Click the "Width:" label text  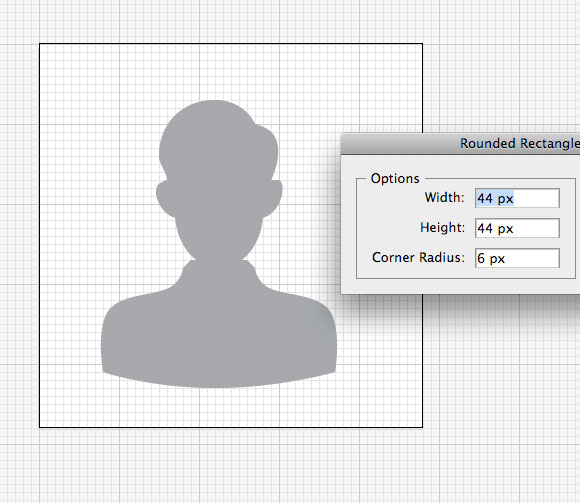(x=444, y=198)
